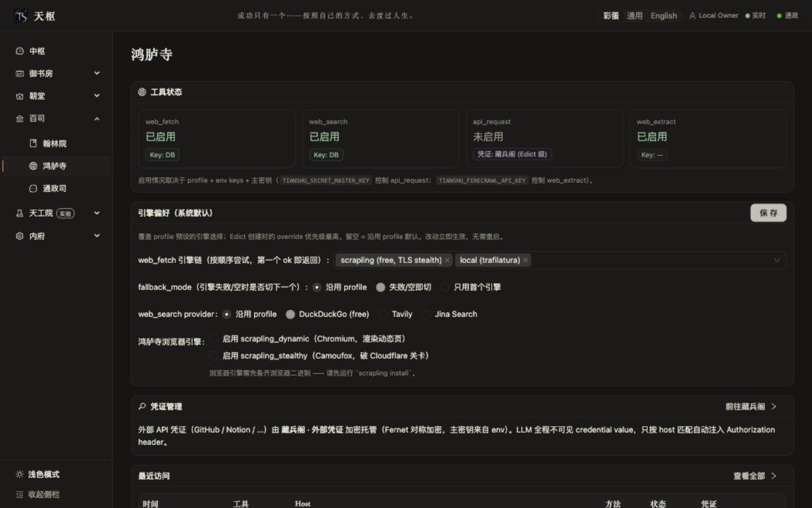The image size is (812, 508).
Task: Open 翰林院 submenu item
Action: [56, 143]
